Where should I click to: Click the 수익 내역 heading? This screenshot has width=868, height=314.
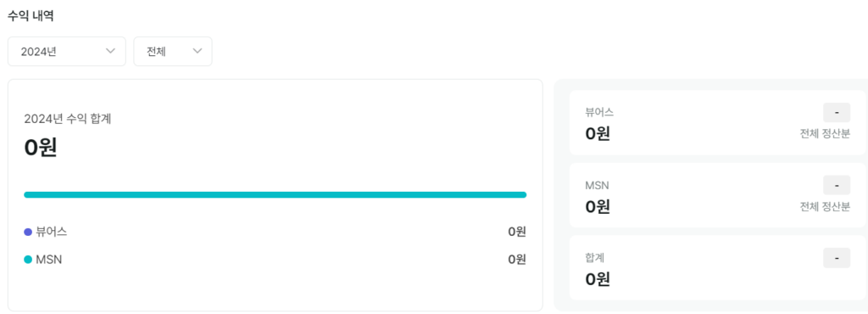coord(31,15)
